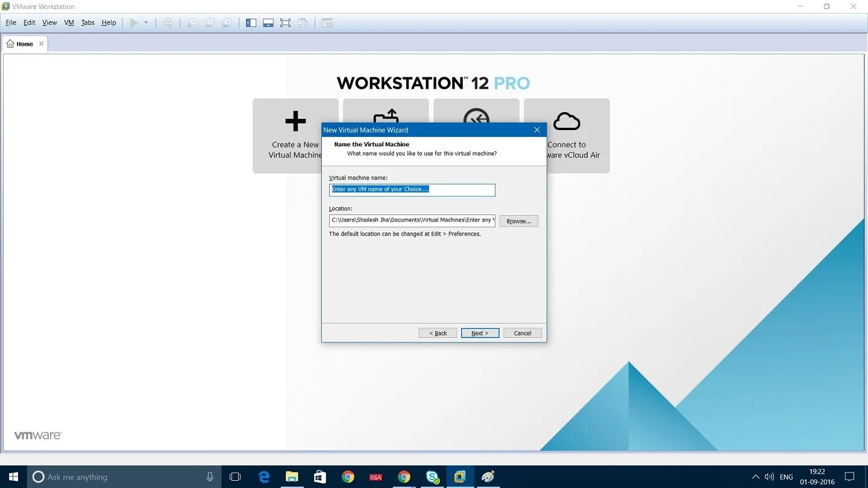868x488 pixels.
Task: Click the Virtual machine name field
Action: 412,190
